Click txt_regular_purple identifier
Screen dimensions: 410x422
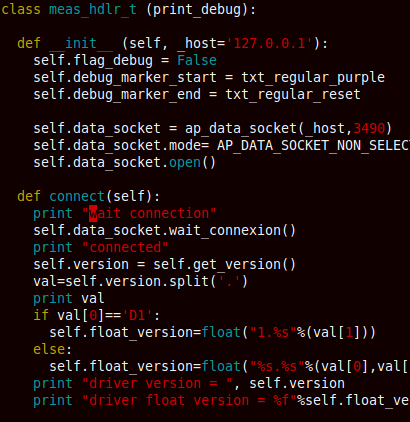tap(313, 77)
